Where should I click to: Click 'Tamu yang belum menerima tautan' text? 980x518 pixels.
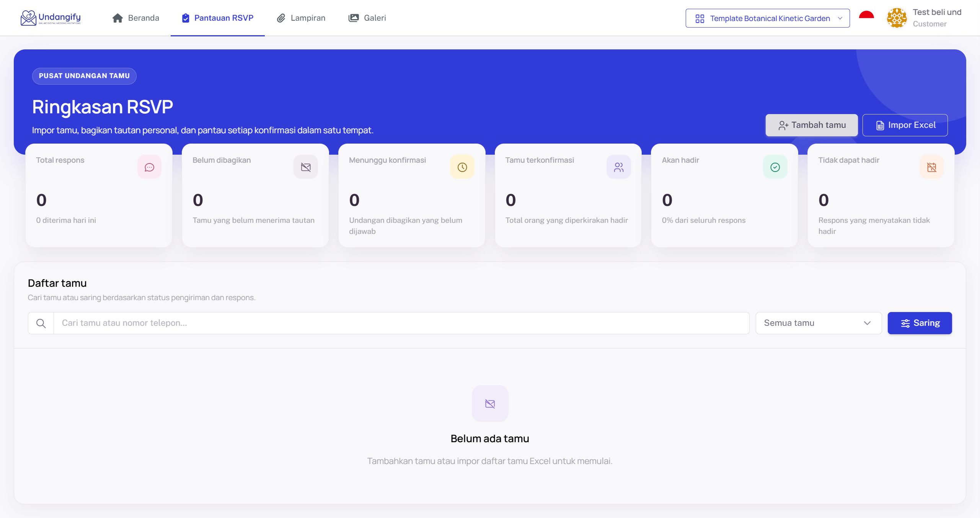click(x=254, y=220)
